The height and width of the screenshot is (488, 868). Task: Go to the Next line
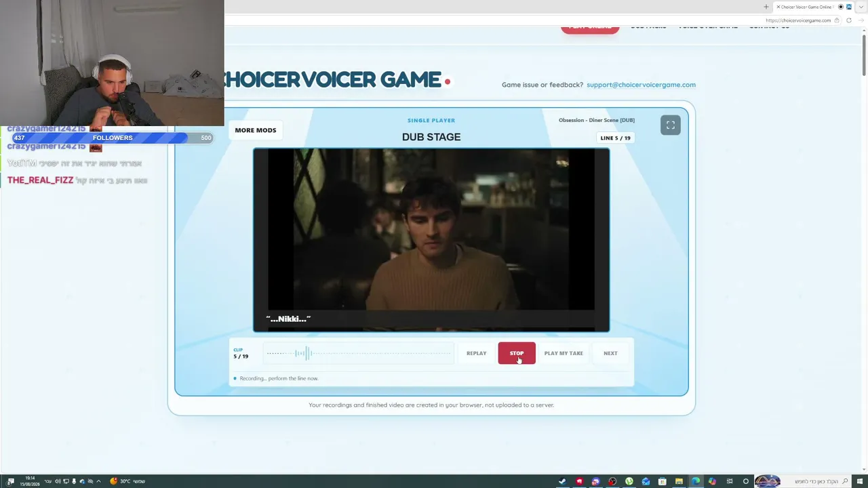click(x=610, y=353)
